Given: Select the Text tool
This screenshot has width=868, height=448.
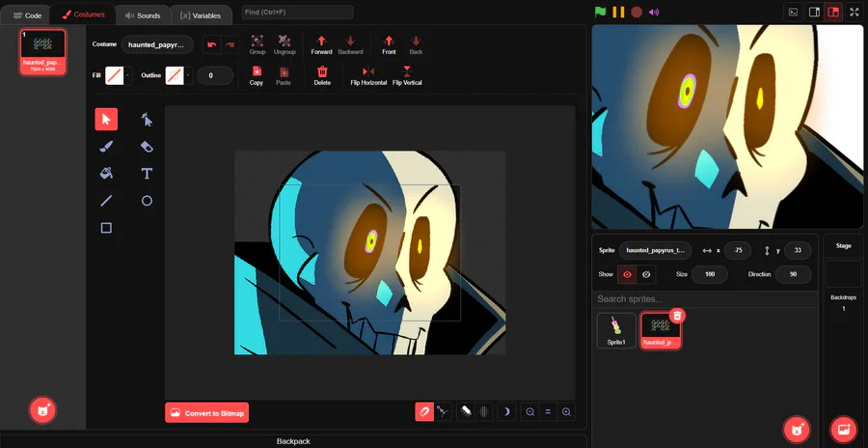Looking at the screenshot, I should point(147,174).
